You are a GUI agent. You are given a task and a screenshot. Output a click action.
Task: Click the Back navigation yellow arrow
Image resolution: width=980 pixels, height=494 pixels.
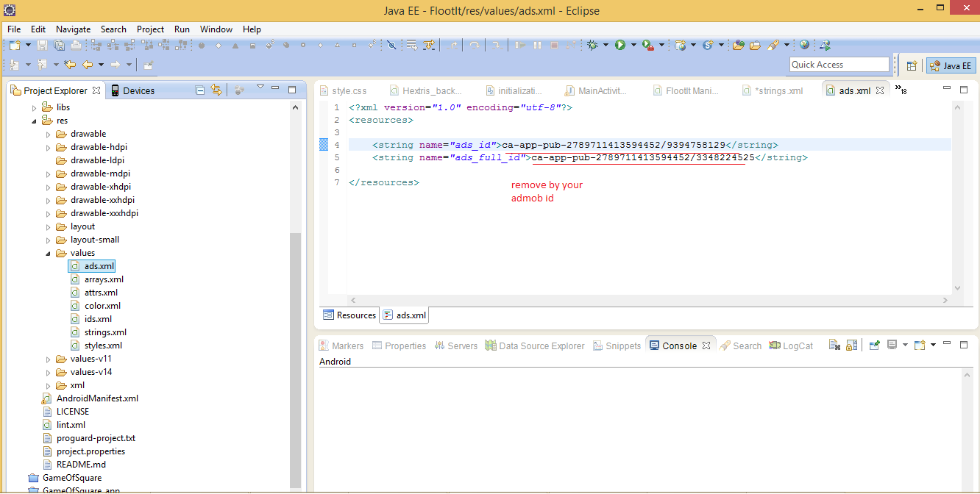tap(88, 65)
